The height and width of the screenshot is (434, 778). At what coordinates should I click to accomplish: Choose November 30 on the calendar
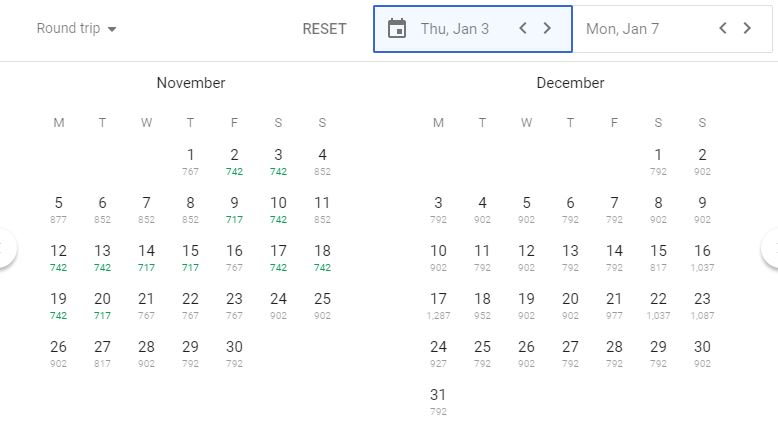point(234,352)
